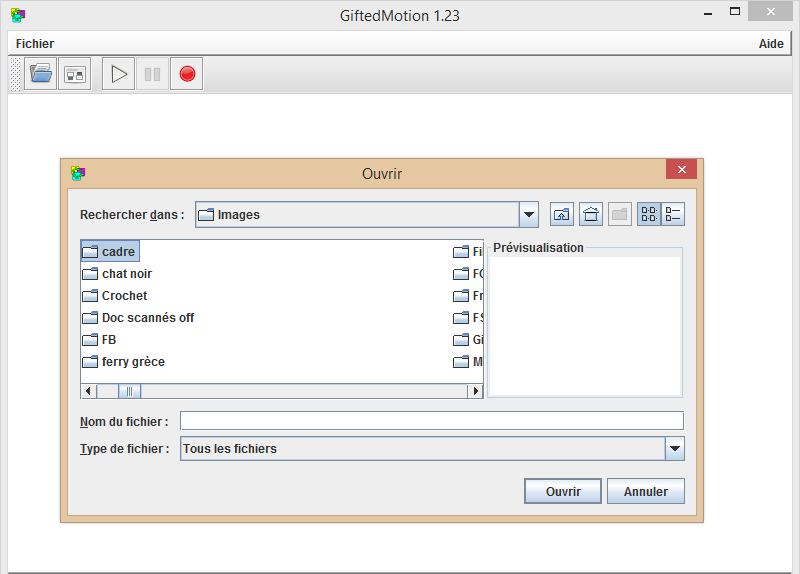Select the cadre folder
800x574 pixels.
[x=118, y=252]
